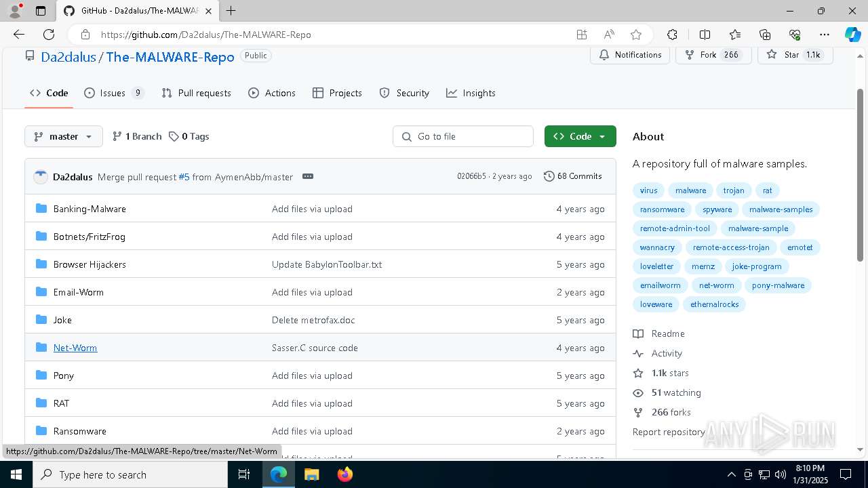Screen dimensions: 868x488
Task: Open Windows Start menu
Action: click(16, 474)
